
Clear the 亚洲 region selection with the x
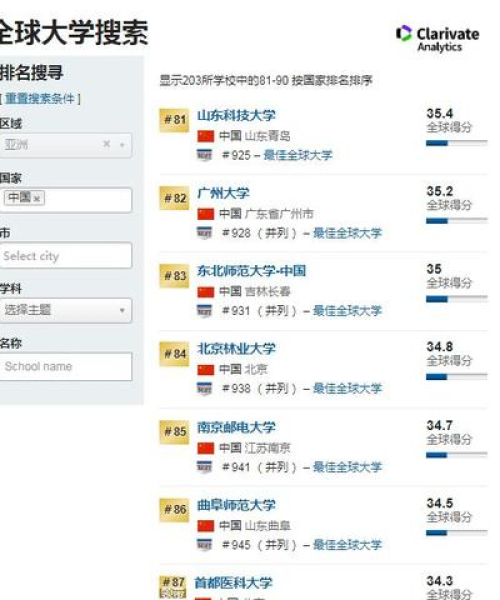(106, 144)
